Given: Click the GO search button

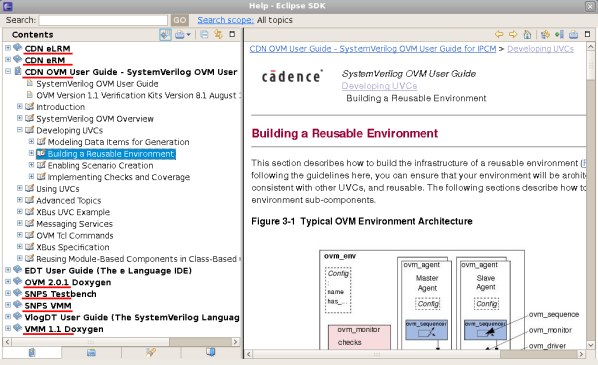Looking at the screenshot, I should pos(180,20).
